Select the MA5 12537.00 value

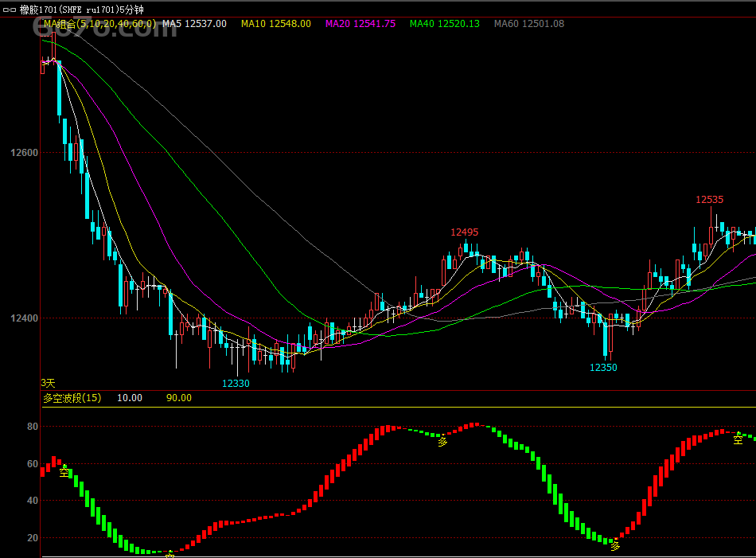tap(194, 24)
